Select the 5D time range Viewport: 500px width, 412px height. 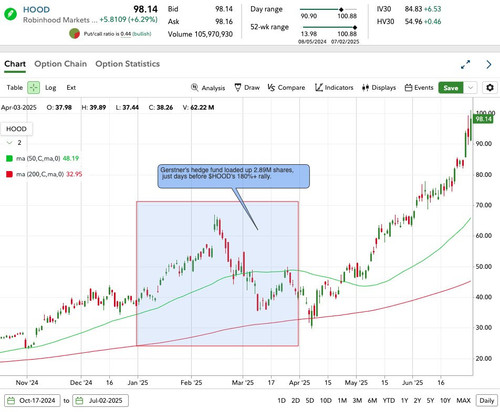[x=310, y=400]
